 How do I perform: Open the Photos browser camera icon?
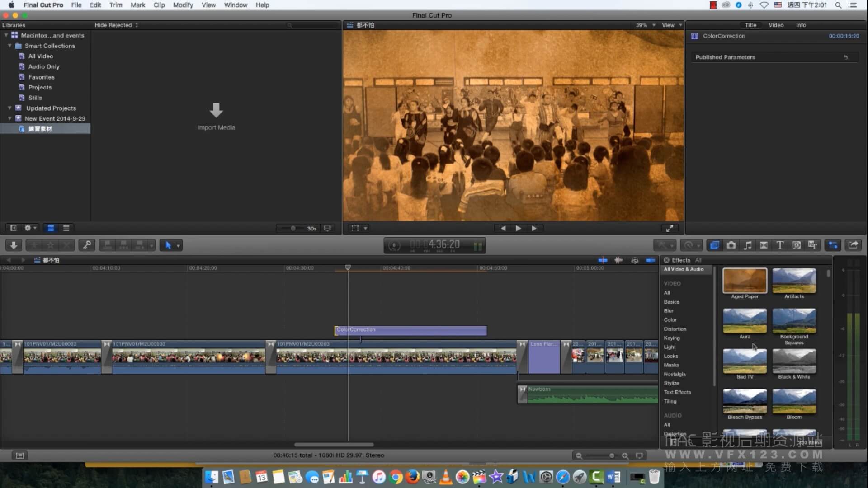[731, 245]
